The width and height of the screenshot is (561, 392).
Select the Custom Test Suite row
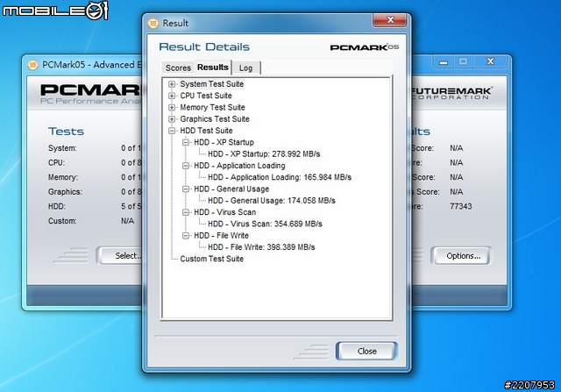(212, 259)
